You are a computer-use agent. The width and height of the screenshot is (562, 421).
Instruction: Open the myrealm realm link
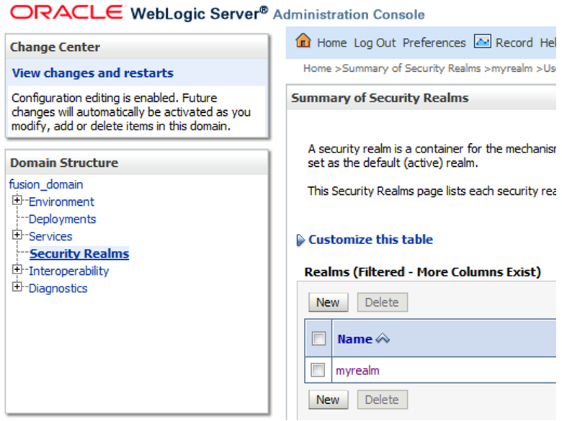click(x=357, y=370)
